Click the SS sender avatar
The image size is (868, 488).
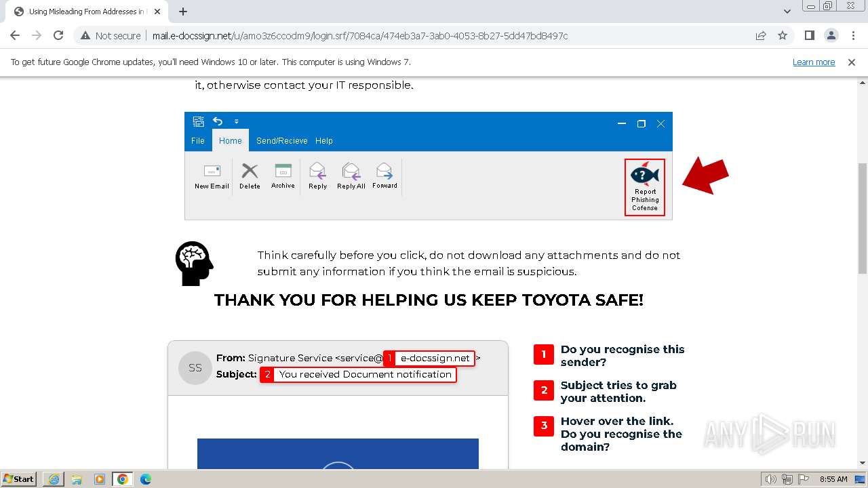click(195, 368)
